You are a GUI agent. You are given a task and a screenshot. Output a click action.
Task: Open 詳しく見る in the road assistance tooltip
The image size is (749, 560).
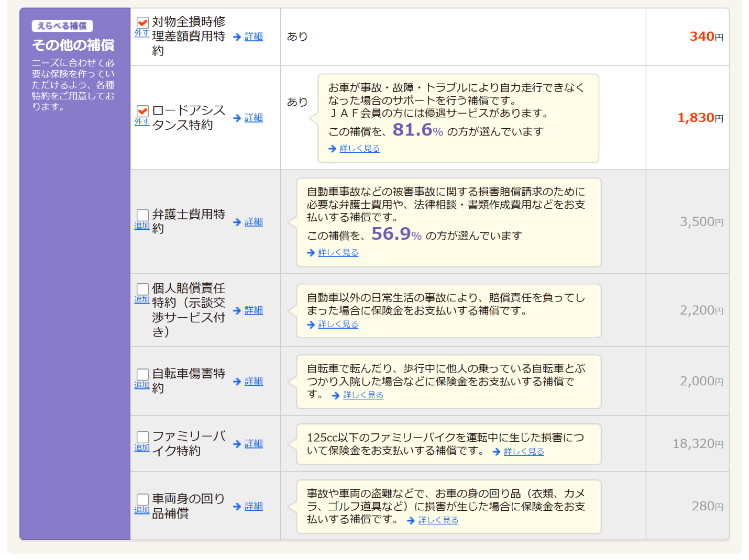(x=359, y=149)
